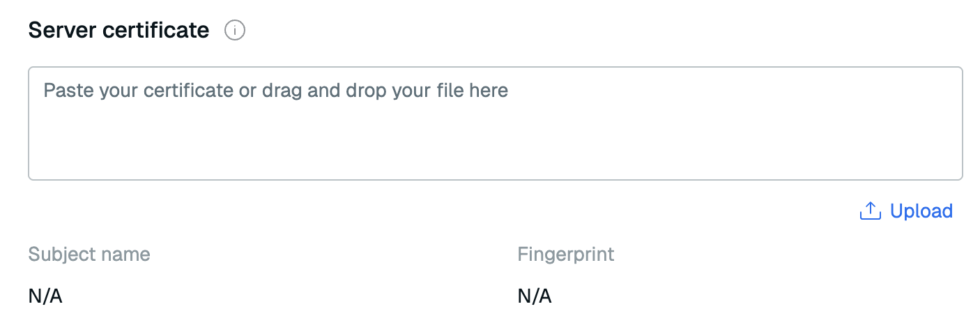The height and width of the screenshot is (325, 980).
Task: Click the Fingerprint N/A text
Action: (x=535, y=296)
